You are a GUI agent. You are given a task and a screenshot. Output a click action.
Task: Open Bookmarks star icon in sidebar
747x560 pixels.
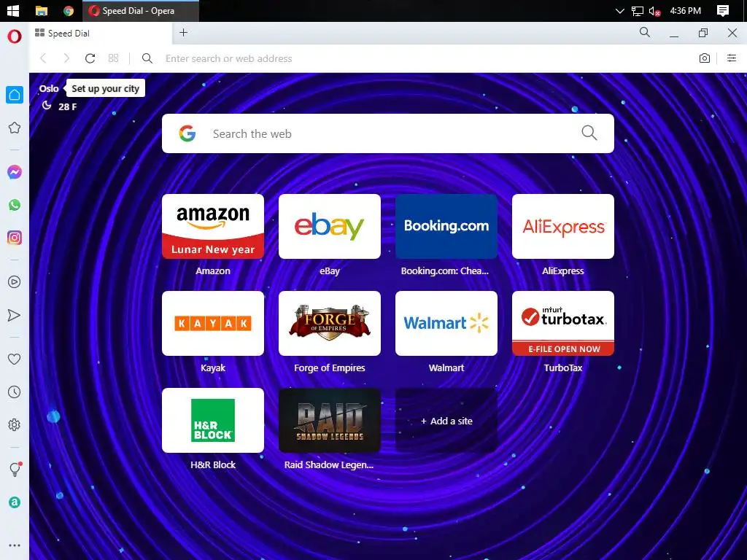(x=15, y=128)
